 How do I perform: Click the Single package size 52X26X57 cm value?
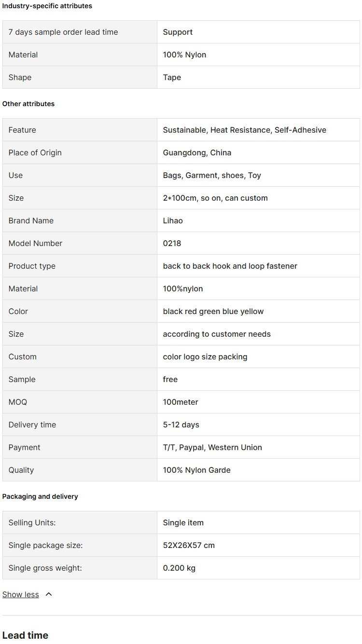tap(189, 545)
